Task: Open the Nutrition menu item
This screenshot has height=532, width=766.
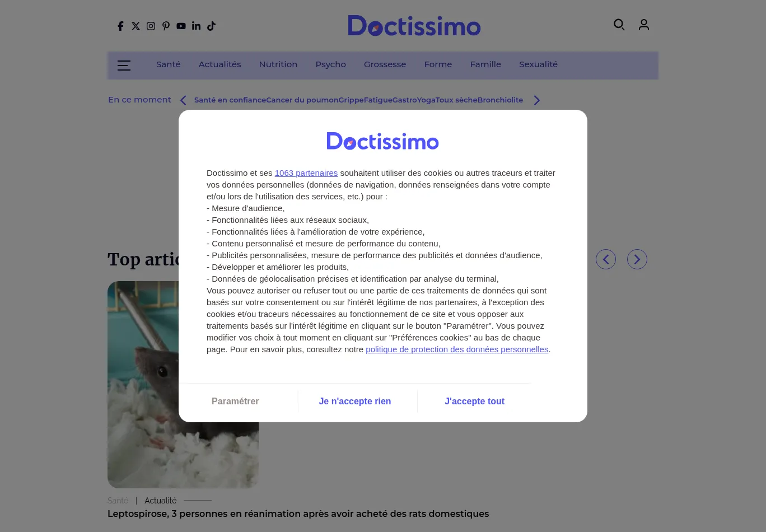Action: coord(278,64)
